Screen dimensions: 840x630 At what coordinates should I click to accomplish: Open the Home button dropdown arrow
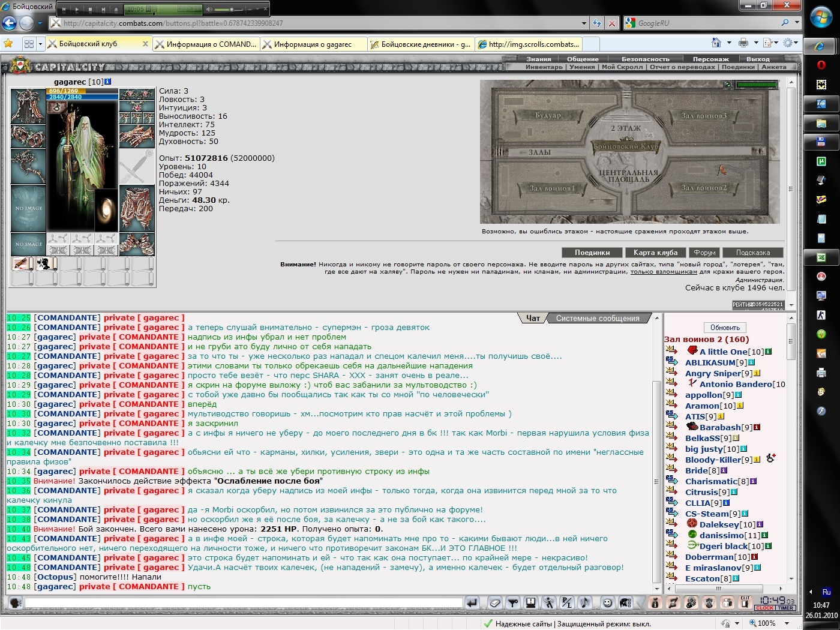click(729, 43)
